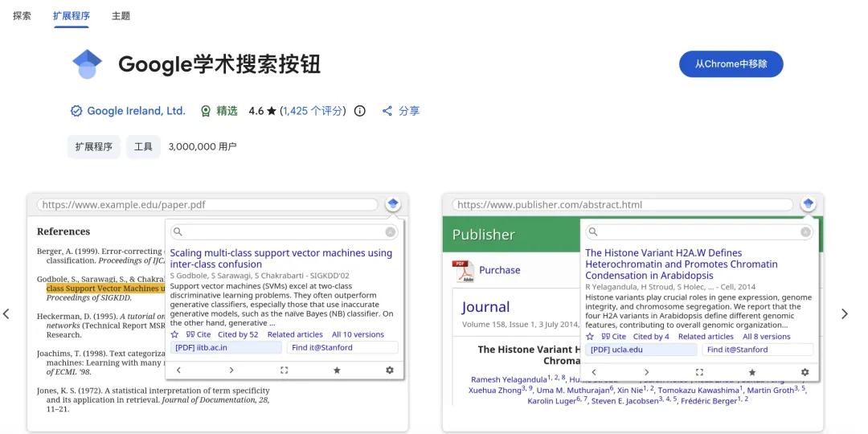Go forward in second popup toolbar
The height and width of the screenshot is (434, 868).
[x=646, y=373]
